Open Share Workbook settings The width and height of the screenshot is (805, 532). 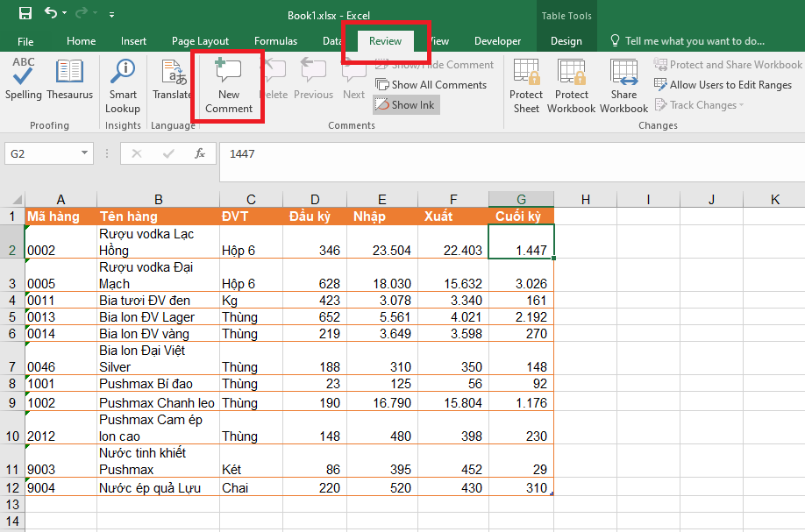(623, 83)
